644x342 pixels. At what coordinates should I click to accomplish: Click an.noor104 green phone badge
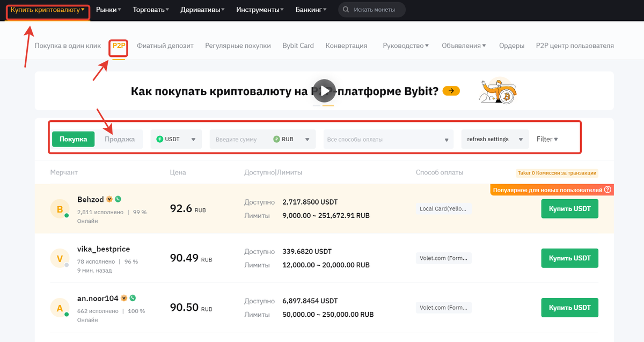click(133, 298)
